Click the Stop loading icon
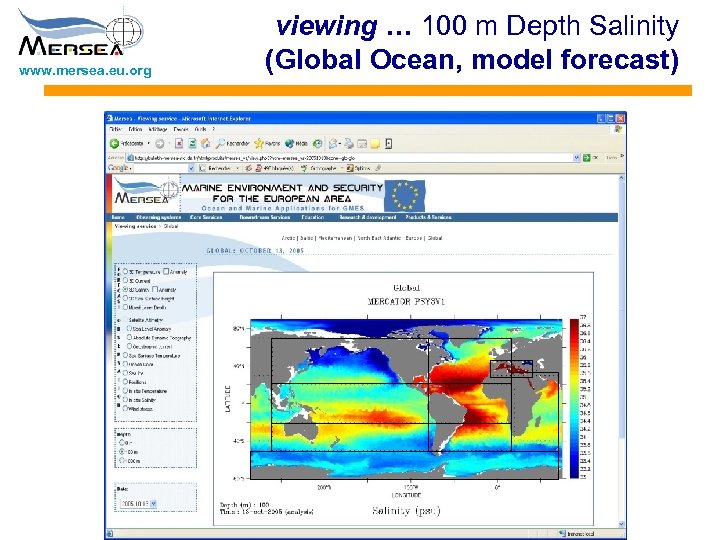 click(179, 144)
